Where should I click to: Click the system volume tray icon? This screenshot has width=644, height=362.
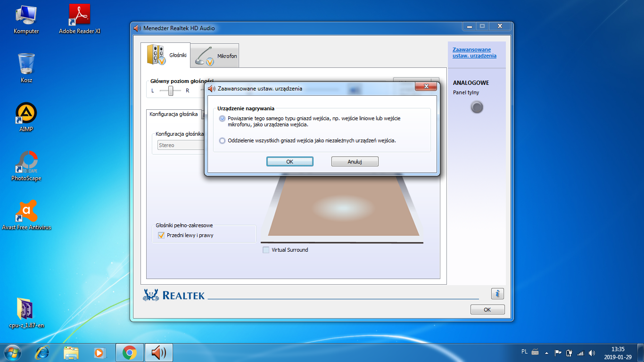click(x=592, y=353)
